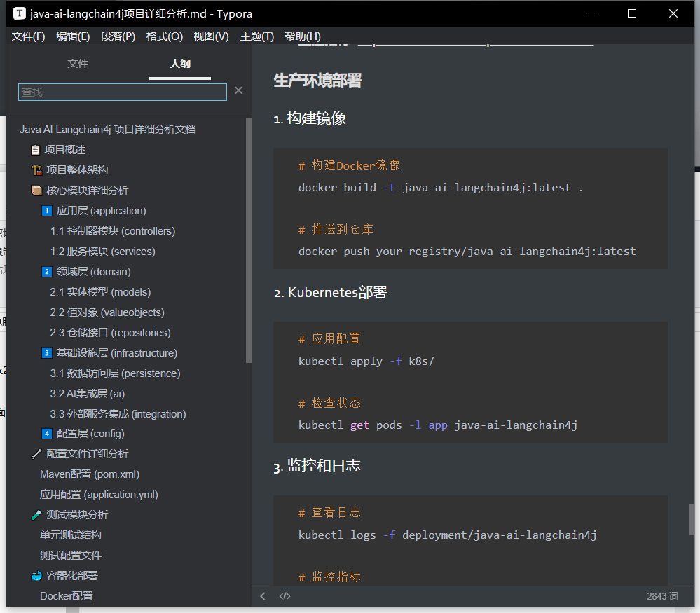Jump to 应用配置 (application.yml) in outline
The width and height of the screenshot is (700, 613).
(x=99, y=495)
